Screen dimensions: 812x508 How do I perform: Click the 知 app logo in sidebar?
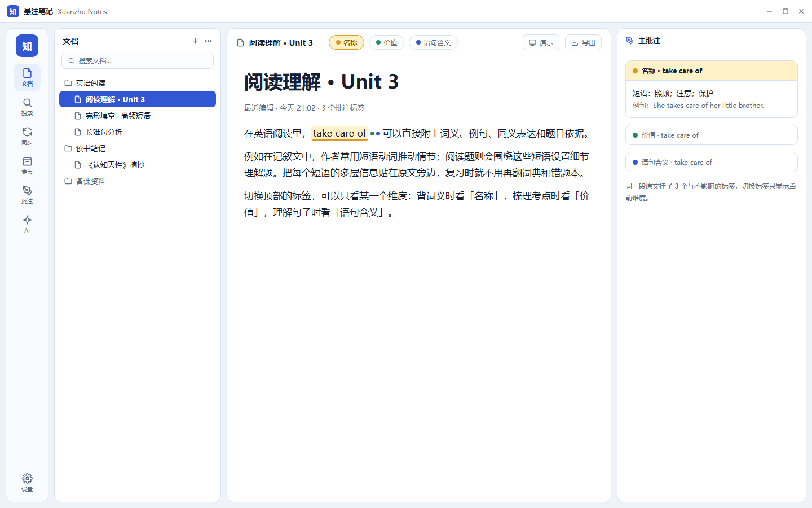click(27, 46)
